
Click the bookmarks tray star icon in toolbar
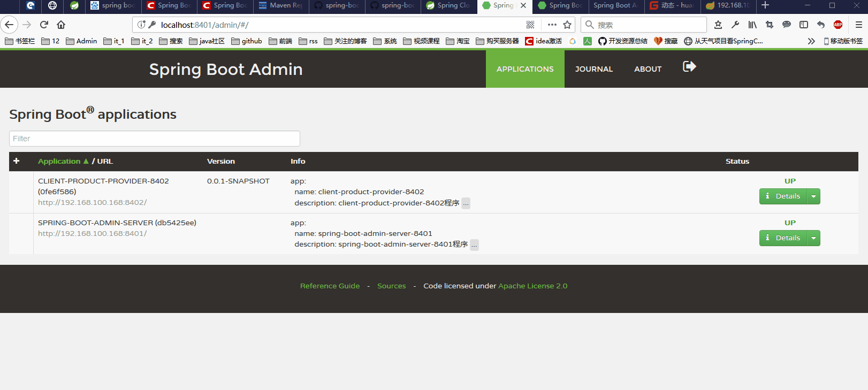(718, 25)
